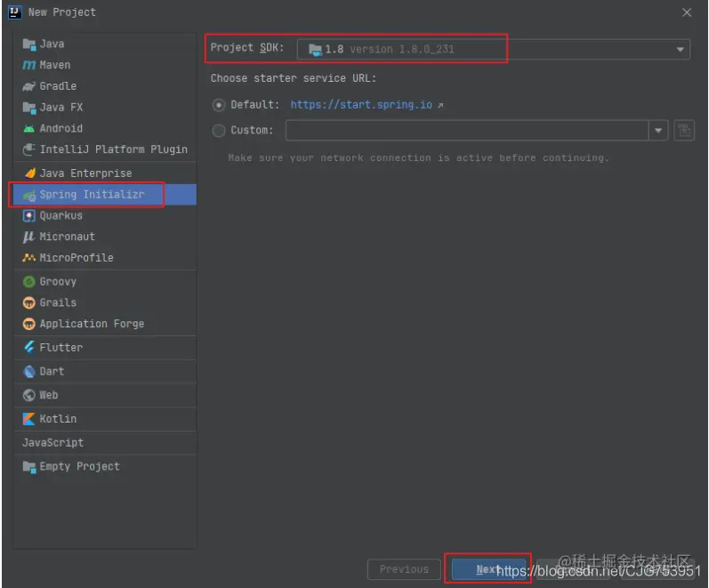Screen dimensions: 709x588
Task: Click the 'Choose starter service URL:' label
Action: [x=294, y=78]
